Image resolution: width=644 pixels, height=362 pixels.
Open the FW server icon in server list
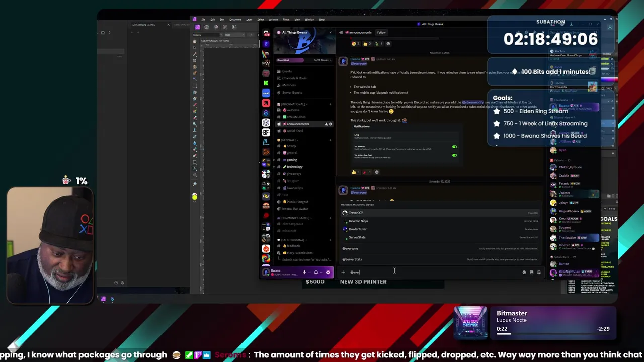[x=266, y=63]
